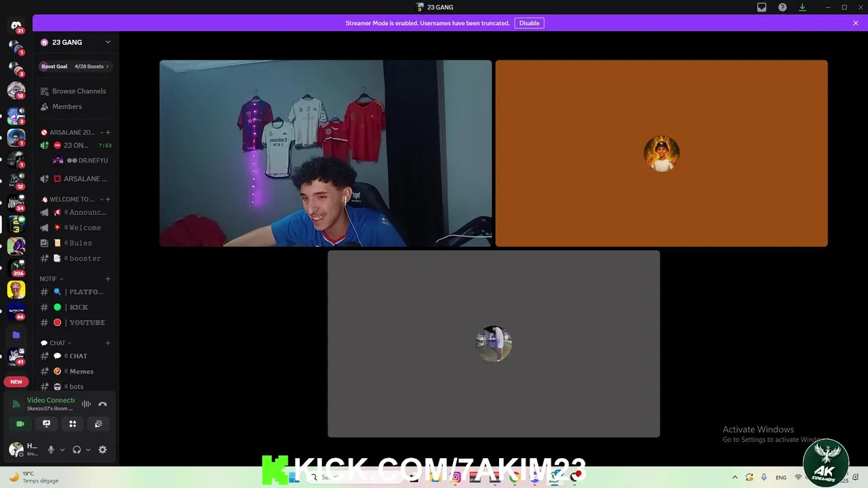This screenshot has width=868, height=488.
Task: Open the Instagram taskbar icon
Action: click(456, 477)
